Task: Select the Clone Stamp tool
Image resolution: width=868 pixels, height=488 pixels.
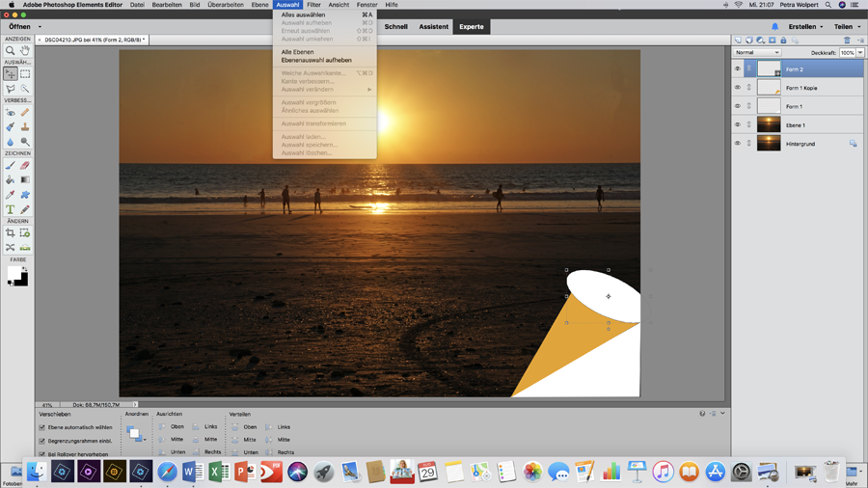Action: [x=25, y=126]
